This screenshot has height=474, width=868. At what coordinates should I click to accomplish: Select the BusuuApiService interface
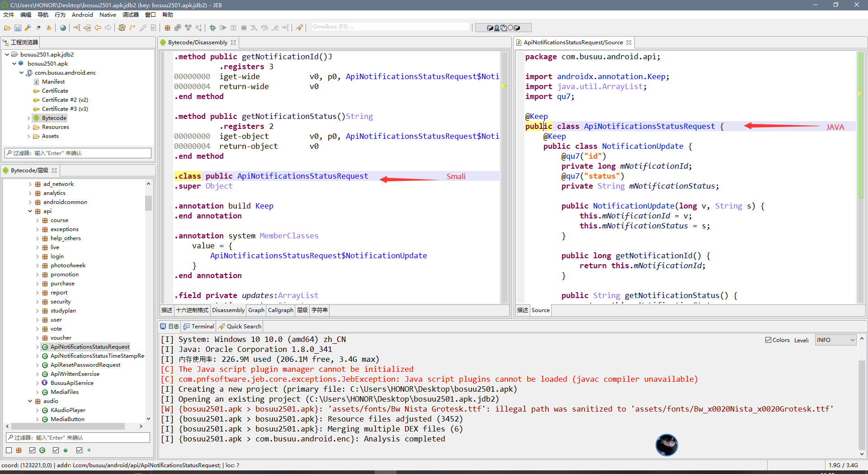pyautogui.click(x=72, y=383)
